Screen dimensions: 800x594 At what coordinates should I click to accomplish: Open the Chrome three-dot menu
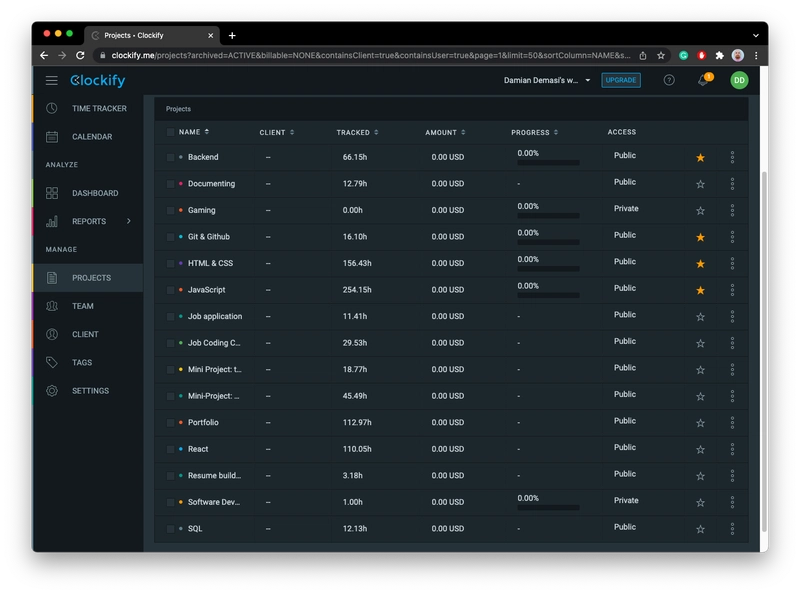[x=756, y=55]
